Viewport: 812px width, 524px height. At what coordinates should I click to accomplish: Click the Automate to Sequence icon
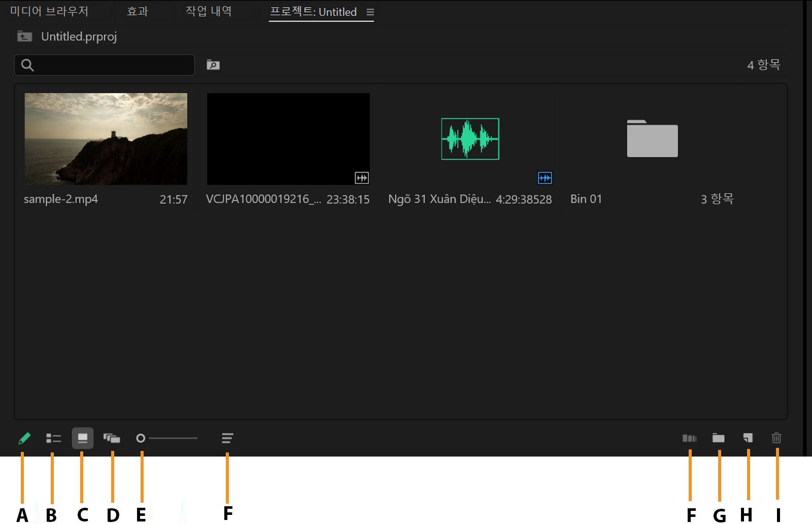click(689, 438)
